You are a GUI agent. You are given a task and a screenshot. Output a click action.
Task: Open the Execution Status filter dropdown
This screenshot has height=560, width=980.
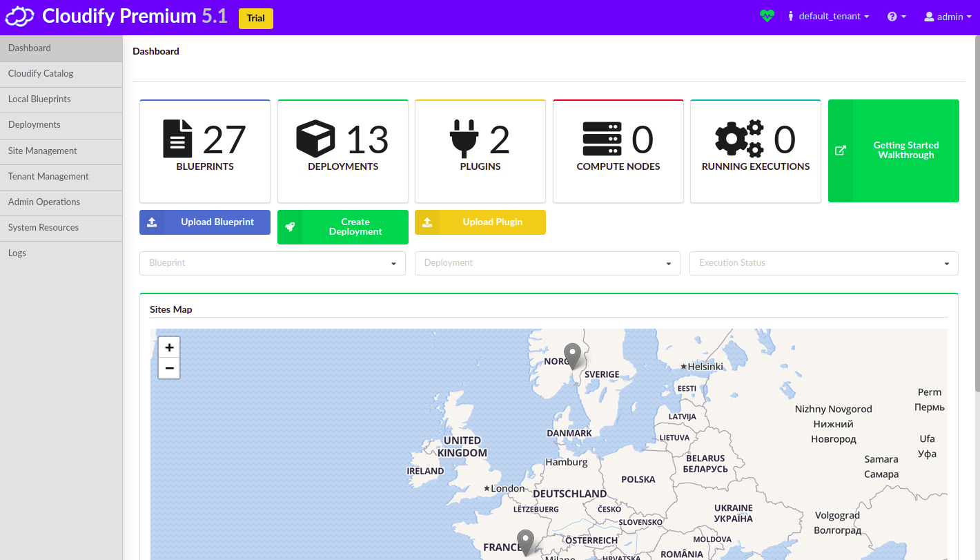point(824,263)
